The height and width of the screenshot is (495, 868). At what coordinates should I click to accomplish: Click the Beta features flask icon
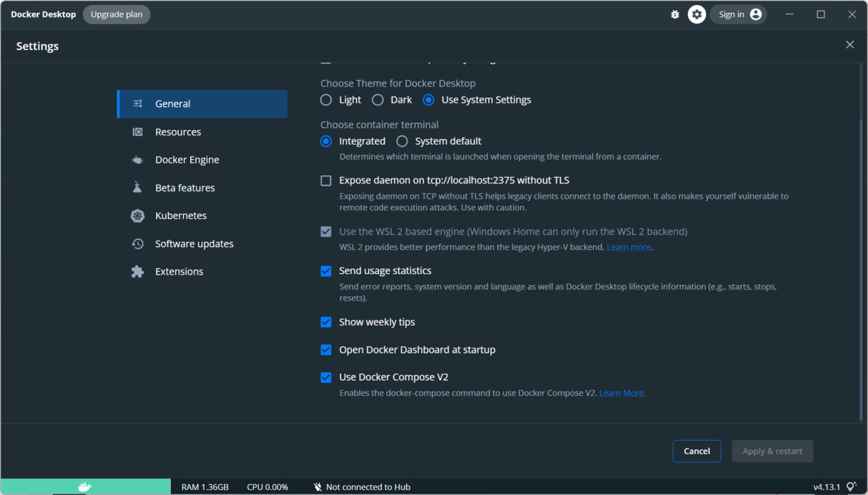click(137, 188)
